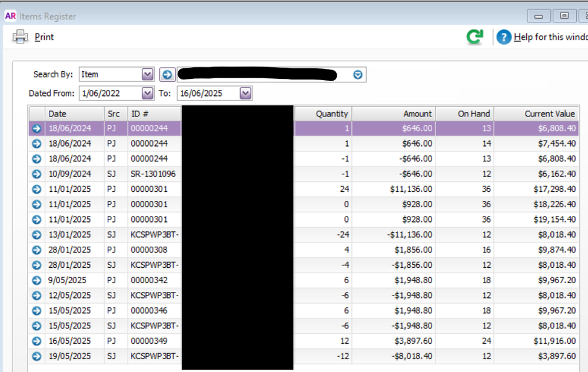
Task: Expand the item selection list dropdown
Action: click(x=358, y=75)
